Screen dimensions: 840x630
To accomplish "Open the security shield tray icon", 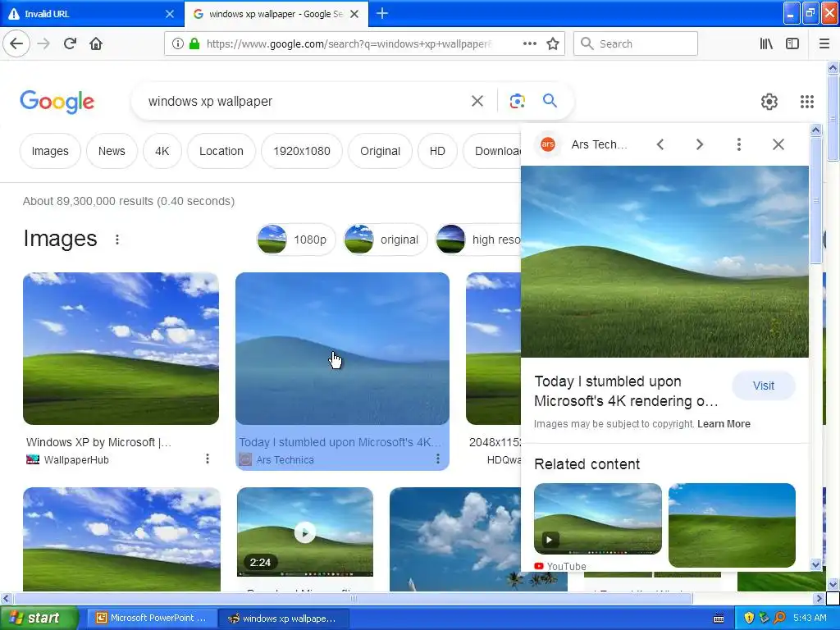I will [x=749, y=618].
